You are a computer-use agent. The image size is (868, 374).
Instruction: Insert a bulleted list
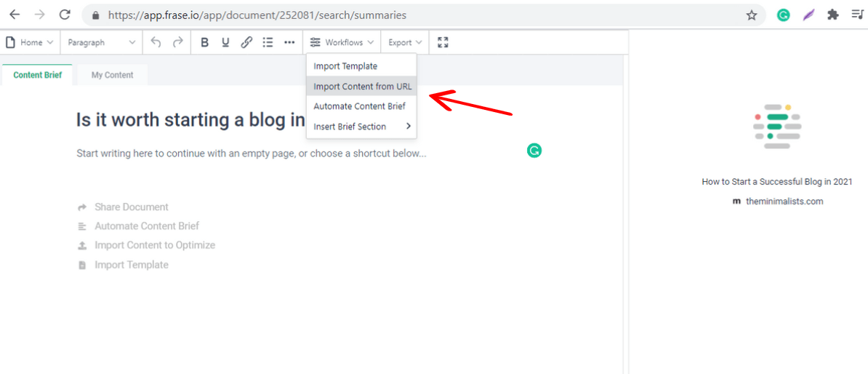tap(268, 42)
